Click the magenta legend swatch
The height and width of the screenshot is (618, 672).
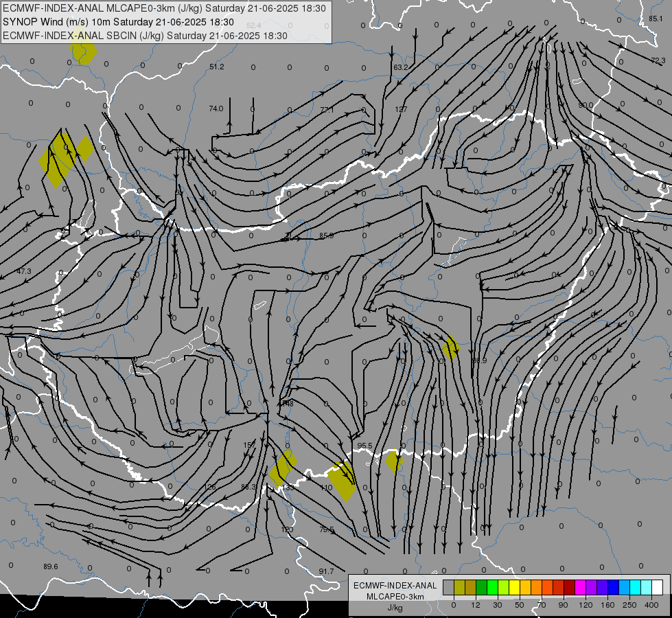click(580, 587)
